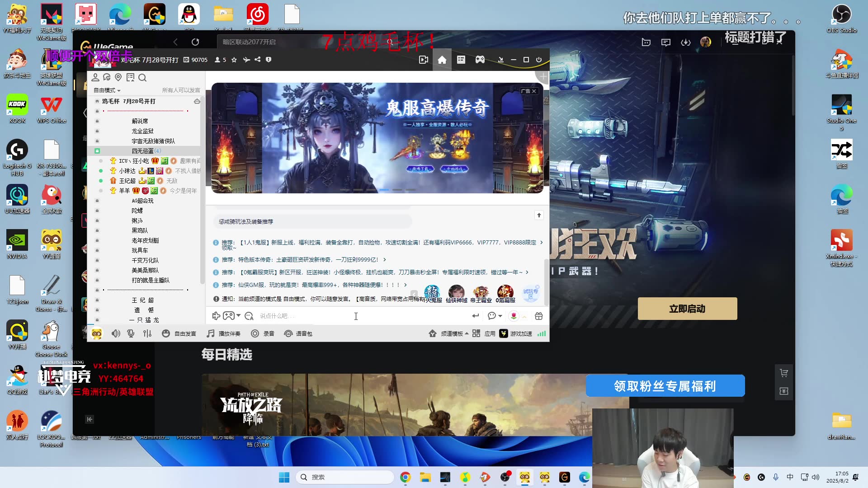Image resolution: width=868 pixels, height=488 pixels.
Task: Search channel members with magnifier icon
Action: point(142,78)
